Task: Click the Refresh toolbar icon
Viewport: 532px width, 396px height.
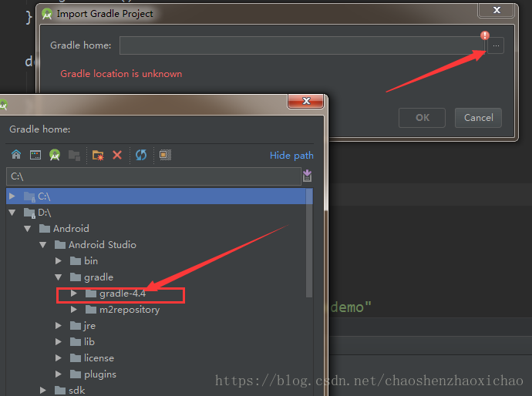Action: (141, 156)
